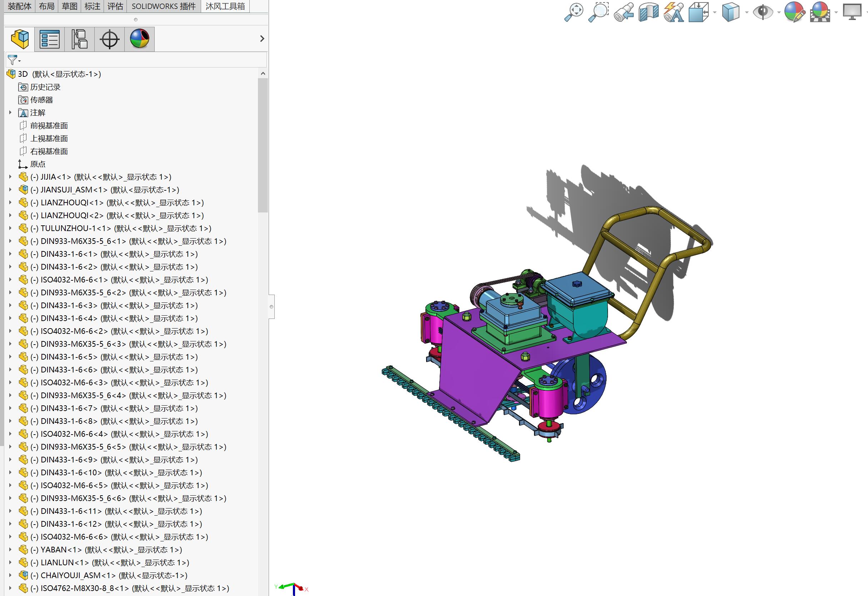Toggle the Hide/Show Items eye icon

(762, 12)
